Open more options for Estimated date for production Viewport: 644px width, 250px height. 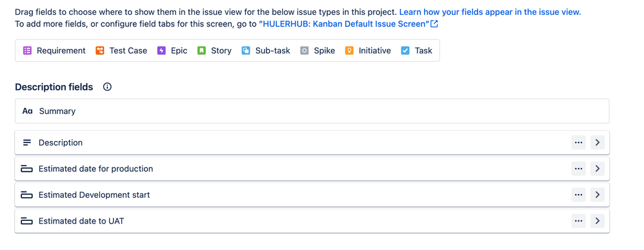579,169
